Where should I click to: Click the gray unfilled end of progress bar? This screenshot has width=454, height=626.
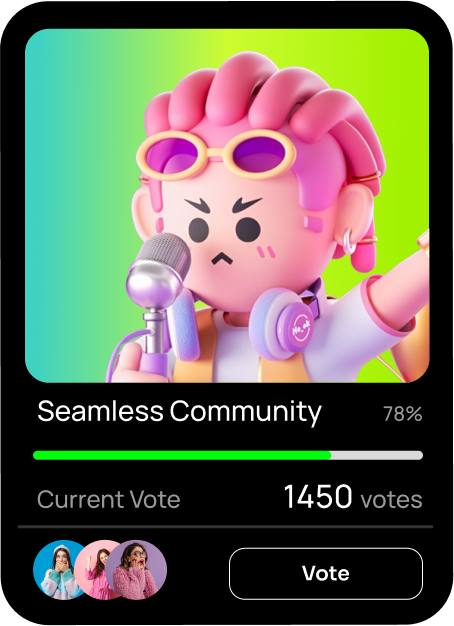pyautogui.click(x=377, y=455)
